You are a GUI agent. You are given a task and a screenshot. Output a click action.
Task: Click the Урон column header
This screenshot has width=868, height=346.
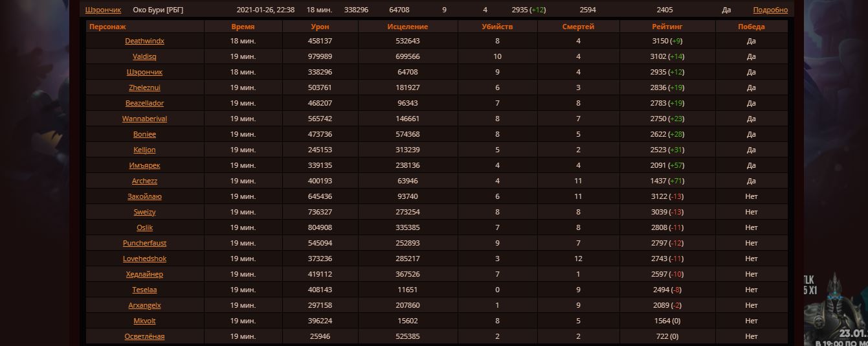tap(320, 27)
